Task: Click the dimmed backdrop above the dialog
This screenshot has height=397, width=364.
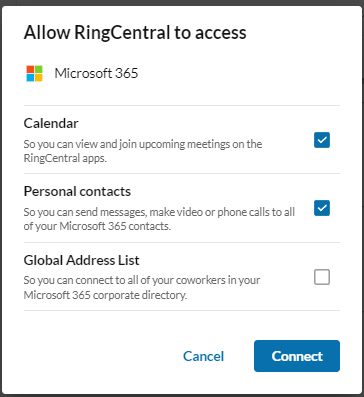Action: click(182, 2)
